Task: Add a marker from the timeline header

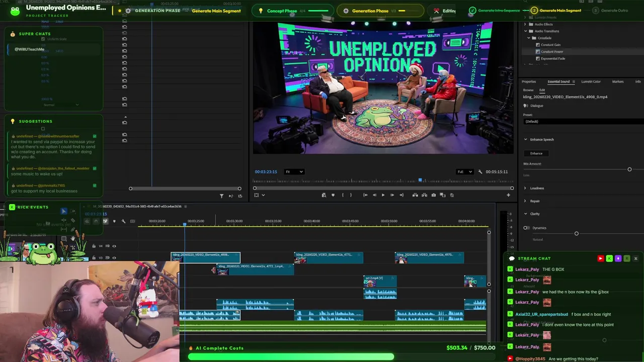Action: pyautogui.click(x=114, y=221)
